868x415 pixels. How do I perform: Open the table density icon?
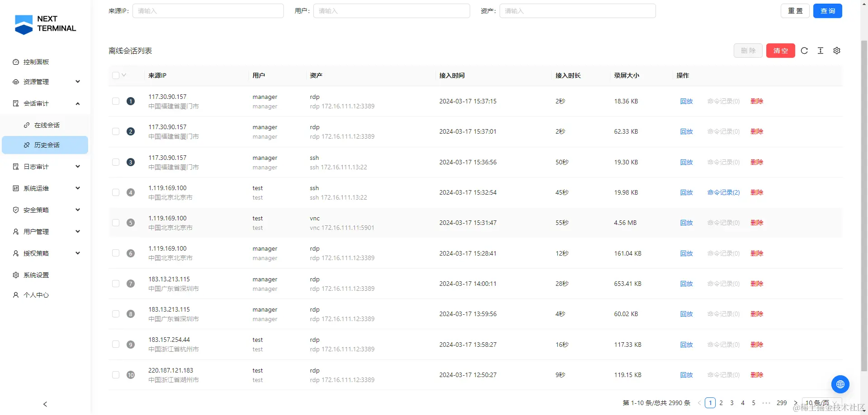point(821,51)
